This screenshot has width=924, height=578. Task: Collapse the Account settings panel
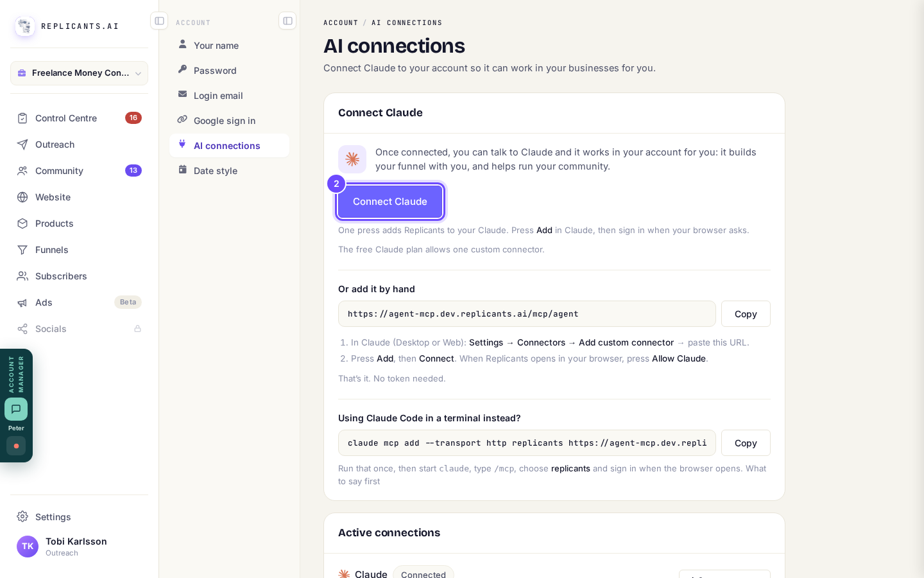pos(287,21)
